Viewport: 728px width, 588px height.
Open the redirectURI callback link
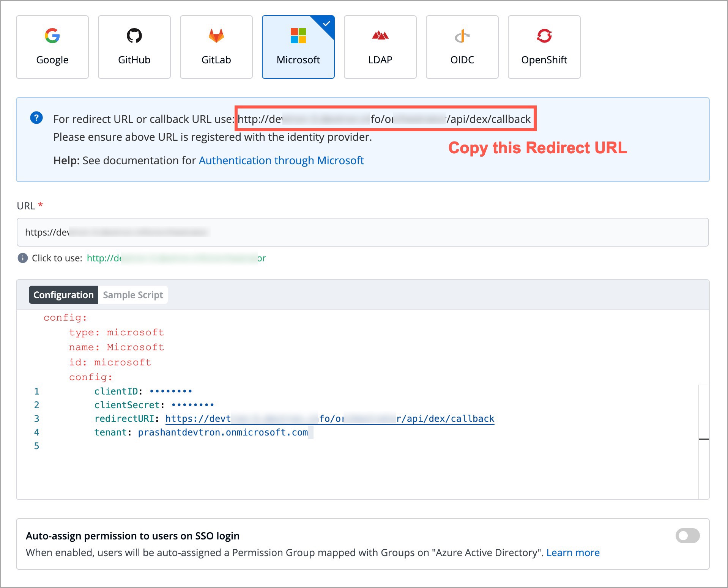[x=329, y=418]
